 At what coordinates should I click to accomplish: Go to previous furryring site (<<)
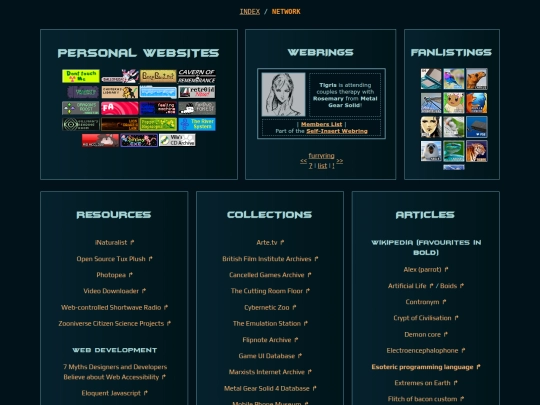click(303, 161)
